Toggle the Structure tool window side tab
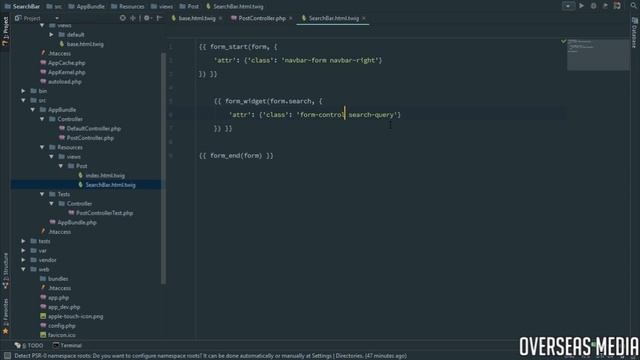 click(5, 270)
